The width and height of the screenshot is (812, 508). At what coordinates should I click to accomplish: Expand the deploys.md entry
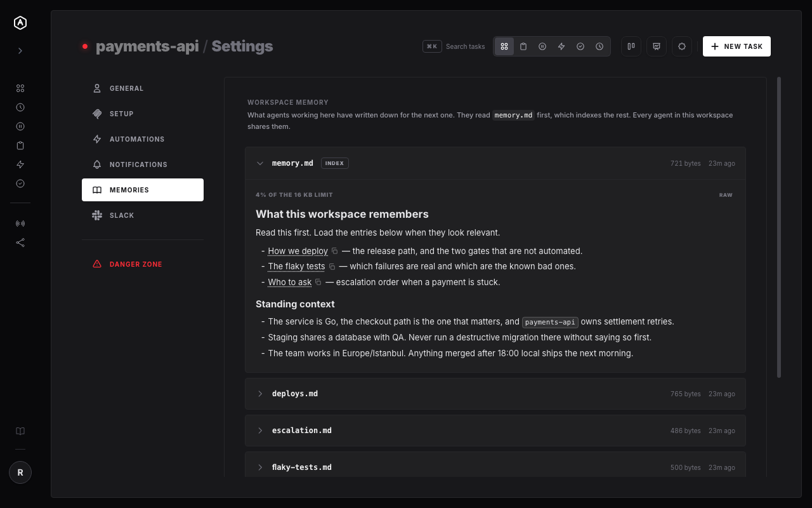click(x=495, y=394)
